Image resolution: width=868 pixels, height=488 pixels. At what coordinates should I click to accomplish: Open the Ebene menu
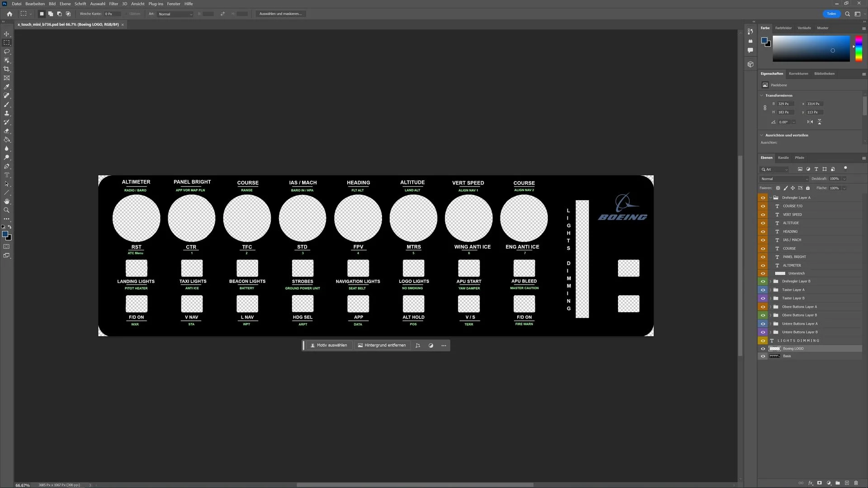[65, 4]
